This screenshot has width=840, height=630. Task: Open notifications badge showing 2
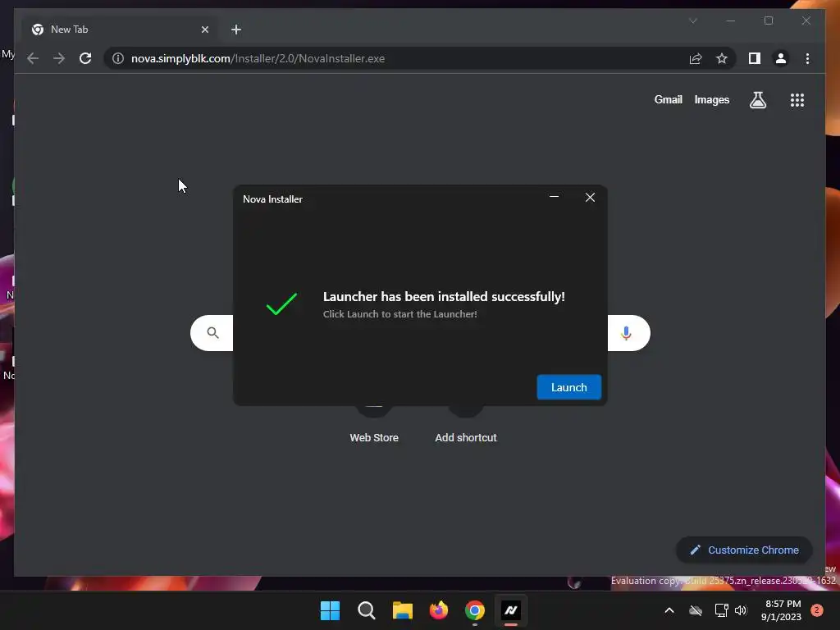(817, 610)
